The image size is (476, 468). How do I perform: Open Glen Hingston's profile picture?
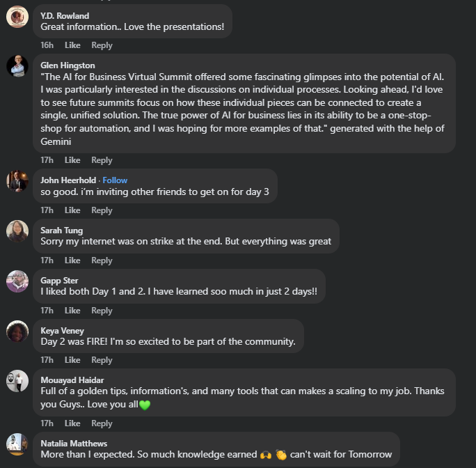[17, 65]
